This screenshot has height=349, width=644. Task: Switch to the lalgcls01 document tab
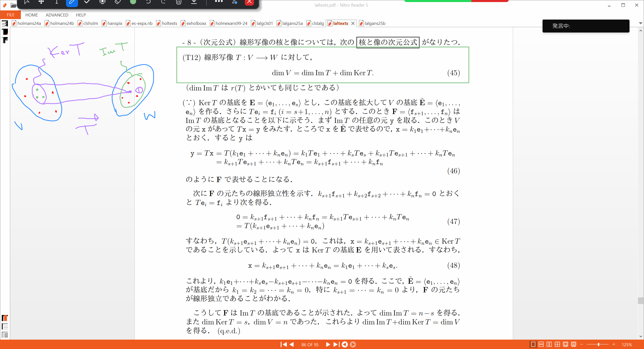[x=262, y=23]
